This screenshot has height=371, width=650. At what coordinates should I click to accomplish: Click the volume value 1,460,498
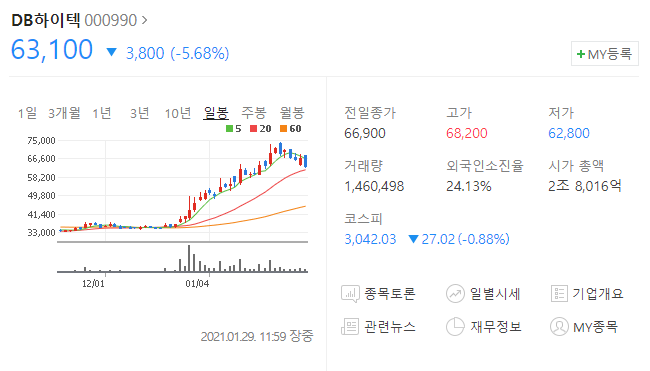pyautogui.click(x=374, y=187)
